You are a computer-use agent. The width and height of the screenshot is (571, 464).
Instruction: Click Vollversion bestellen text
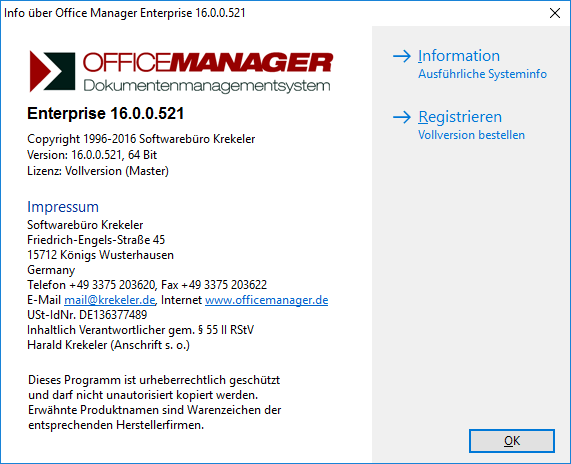(471, 135)
